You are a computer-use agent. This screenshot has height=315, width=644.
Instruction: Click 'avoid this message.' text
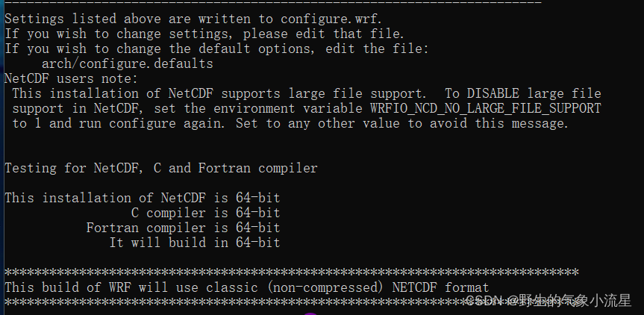coord(498,124)
